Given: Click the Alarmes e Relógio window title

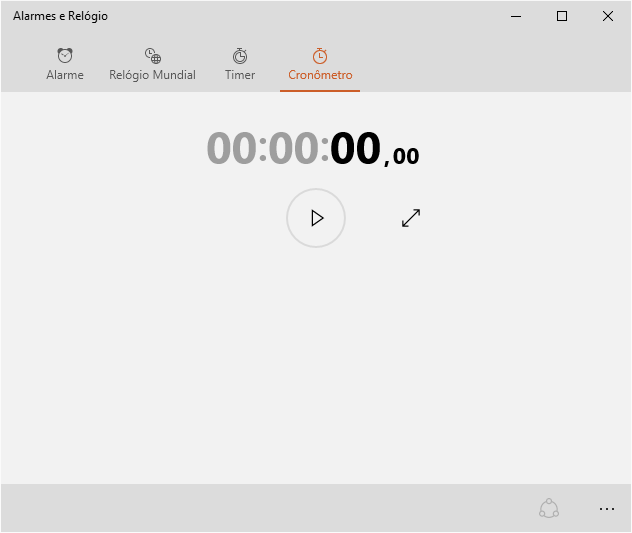Looking at the screenshot, I should [x=60, y=16].
